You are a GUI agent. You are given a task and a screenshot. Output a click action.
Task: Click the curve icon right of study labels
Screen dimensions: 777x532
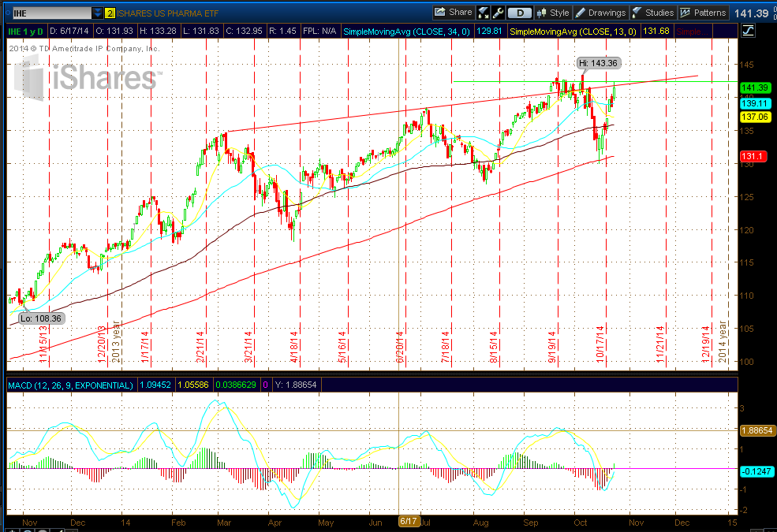click(748, 32)
